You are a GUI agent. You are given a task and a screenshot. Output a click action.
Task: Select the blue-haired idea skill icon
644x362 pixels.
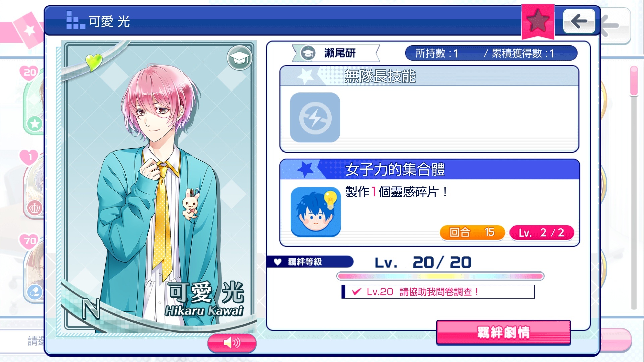click(x=316, y=212)
